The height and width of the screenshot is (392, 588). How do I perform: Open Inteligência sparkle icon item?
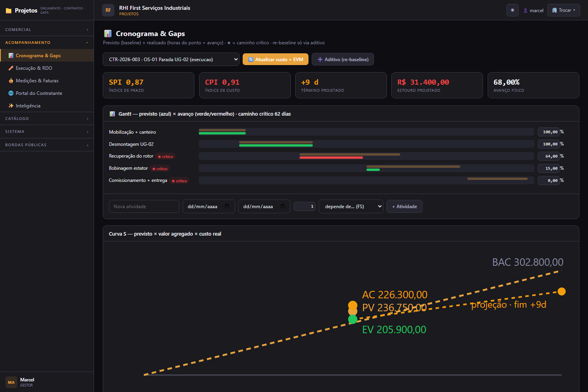click(47, 106)
